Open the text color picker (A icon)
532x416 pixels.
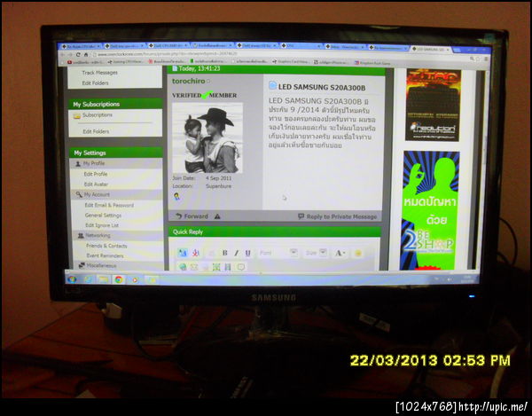tap(340, 253)
